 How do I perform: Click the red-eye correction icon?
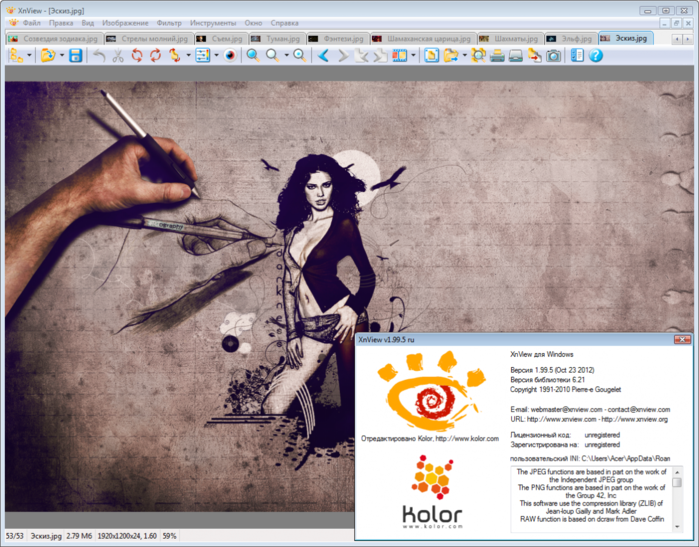pos(230,56)
